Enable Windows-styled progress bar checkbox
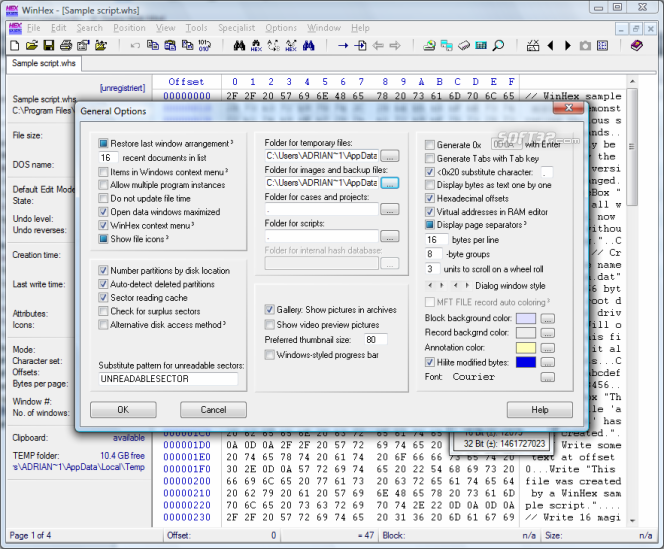The width and height of the screenshot is (664, 549). tap(269, 355)
